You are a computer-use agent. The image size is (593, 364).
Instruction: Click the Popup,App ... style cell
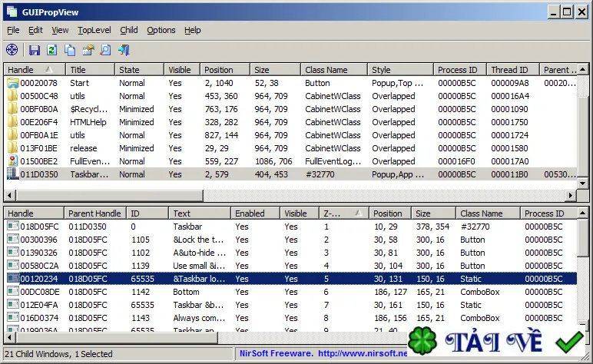(398, 174)
